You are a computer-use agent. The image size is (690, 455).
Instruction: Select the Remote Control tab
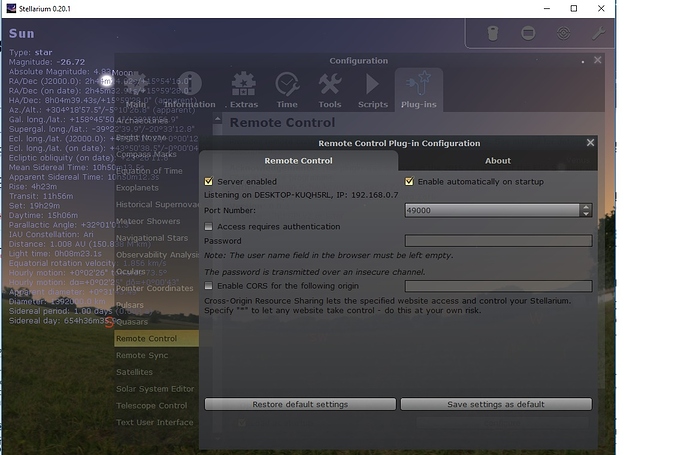pyautogui.click(x=297, y=161)
